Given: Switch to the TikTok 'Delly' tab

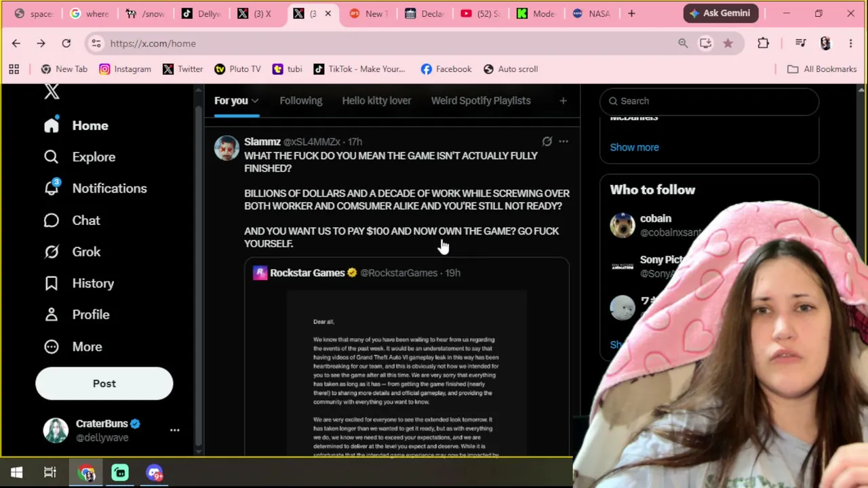Looking at the screenshot, I should [x=202, y=14].
